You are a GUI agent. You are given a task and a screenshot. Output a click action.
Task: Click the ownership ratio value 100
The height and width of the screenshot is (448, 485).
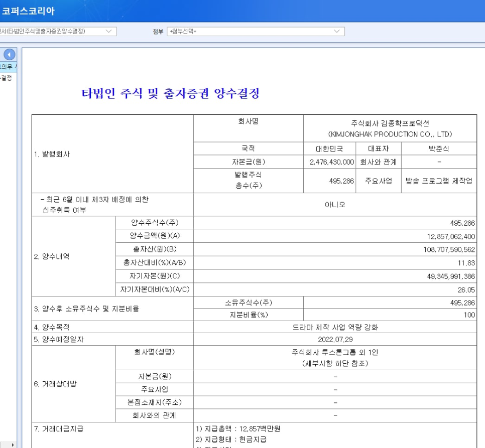tap(469, 315)
